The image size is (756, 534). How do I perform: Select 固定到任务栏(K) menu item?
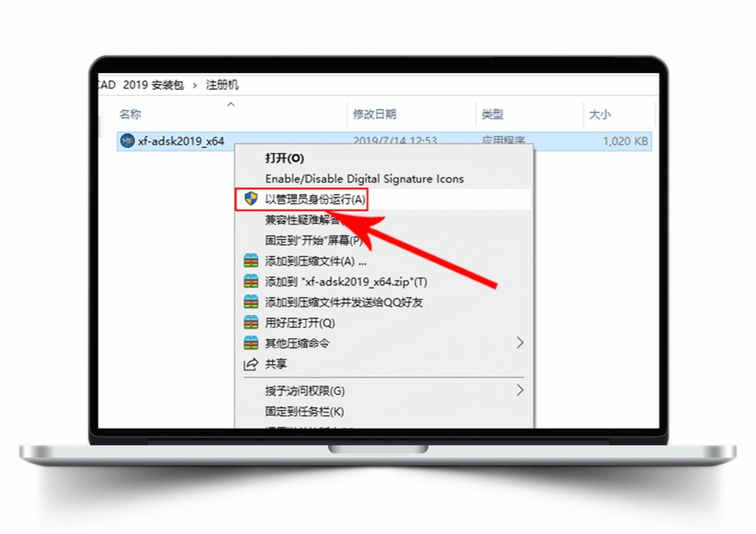point(304,411)
